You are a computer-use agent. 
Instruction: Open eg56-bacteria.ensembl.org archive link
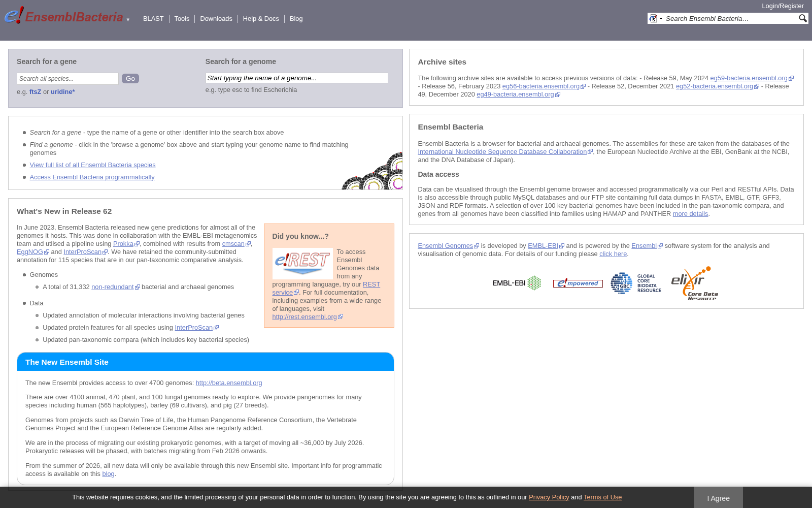[x=544, y=86]
